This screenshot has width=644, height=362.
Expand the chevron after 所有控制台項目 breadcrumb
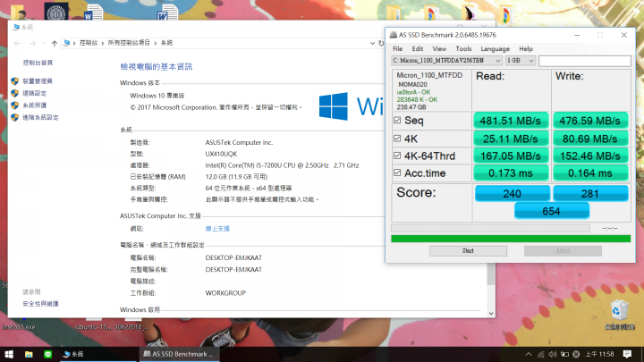pyautogui.click(x=156, y=43)
